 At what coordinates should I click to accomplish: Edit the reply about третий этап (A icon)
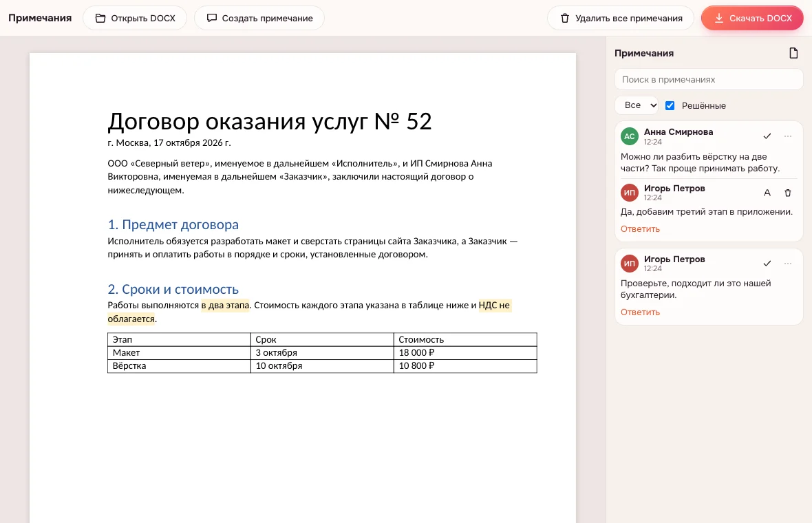pyautogui.click(x=767, y=193)
